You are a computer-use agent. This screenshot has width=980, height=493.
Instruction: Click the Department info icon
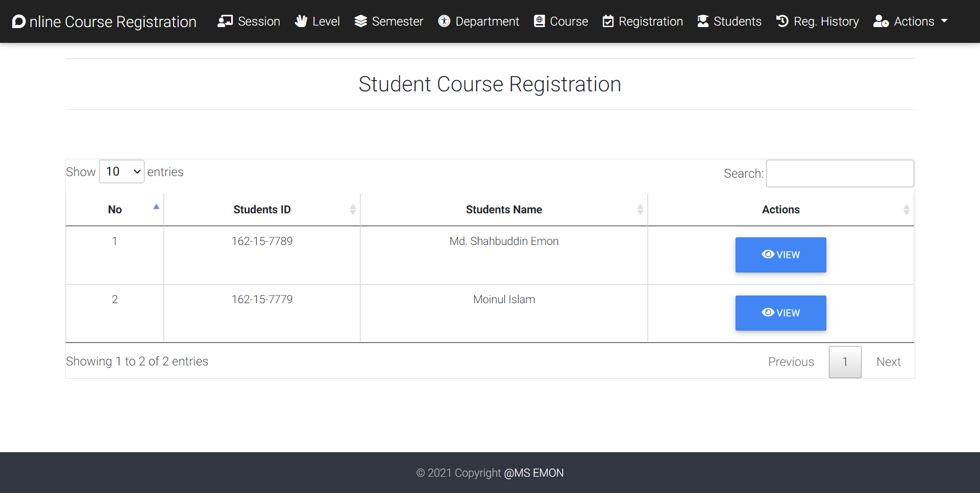point(444,21)
